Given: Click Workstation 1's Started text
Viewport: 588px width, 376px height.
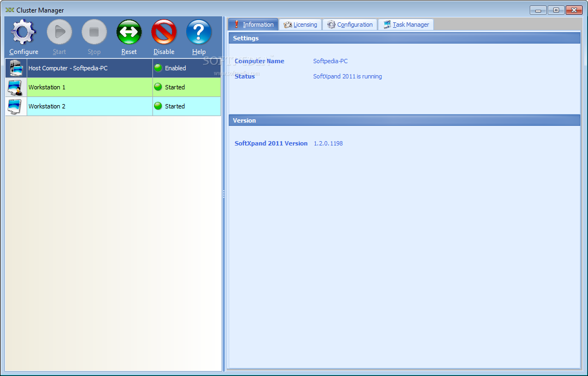Looking at the screenshot, I should [175, 87].
